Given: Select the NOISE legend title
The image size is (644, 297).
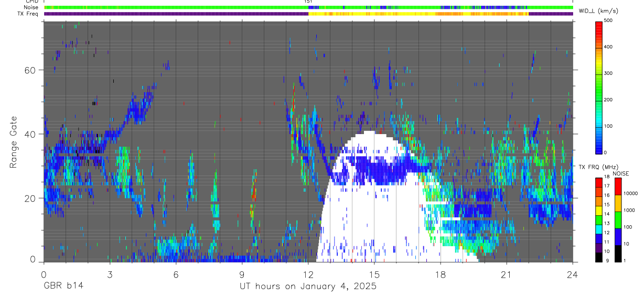Looking at the screenshot, I should tap(621, 174).
